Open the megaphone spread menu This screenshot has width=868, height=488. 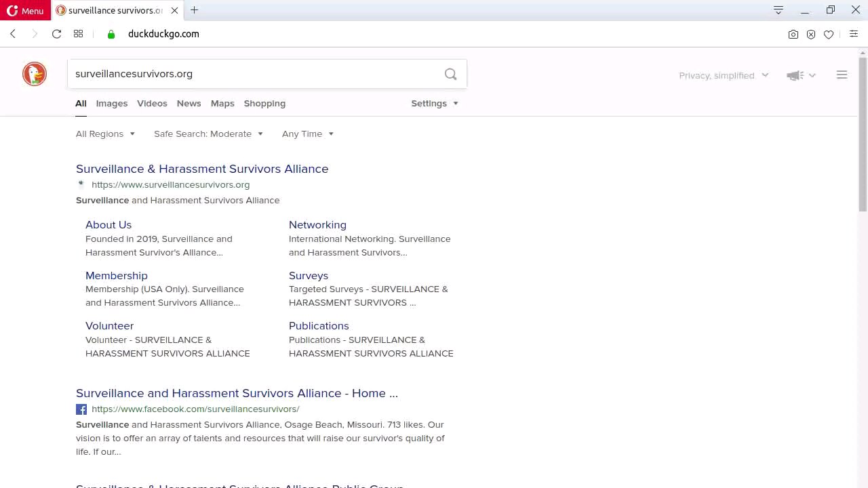tap(801, 75)
